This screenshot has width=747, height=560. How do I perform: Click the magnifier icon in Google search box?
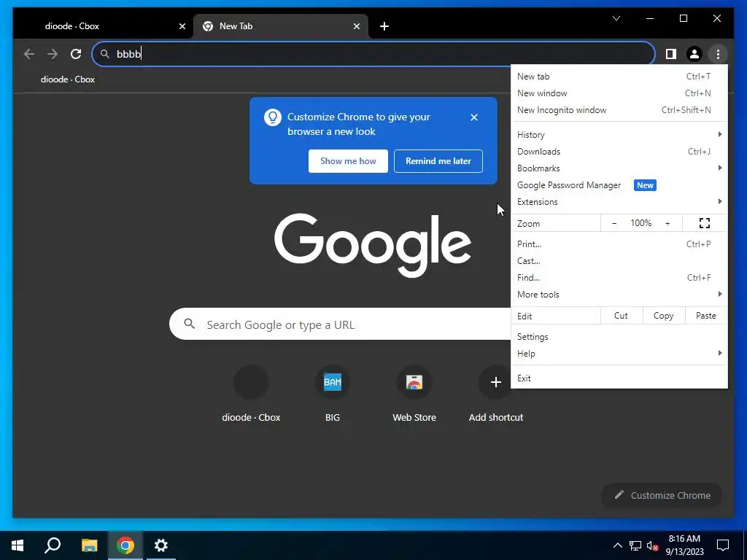(189, 324)
